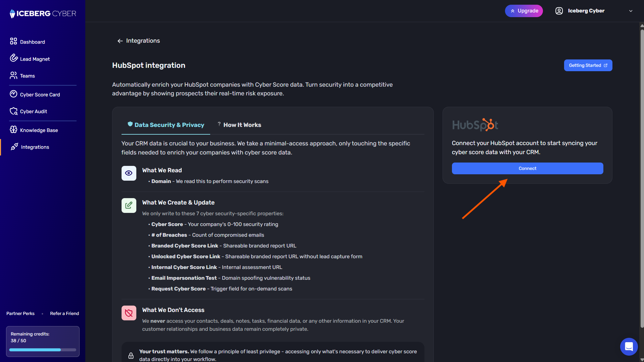Click the shield icon on Data Security tab
Viewport: 644px width, 362px height.
130,124
